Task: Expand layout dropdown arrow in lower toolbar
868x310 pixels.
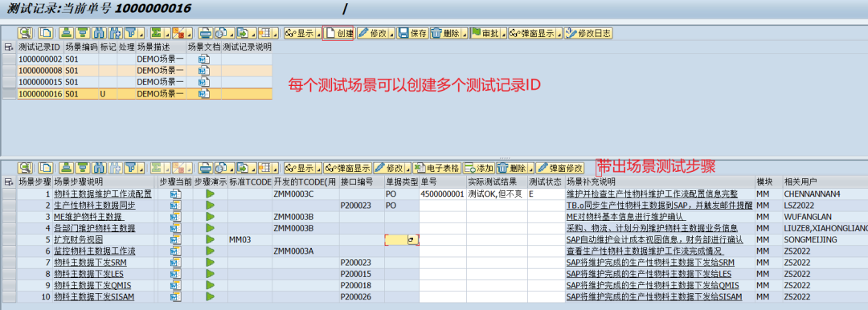Action: (x=276, y=169)
